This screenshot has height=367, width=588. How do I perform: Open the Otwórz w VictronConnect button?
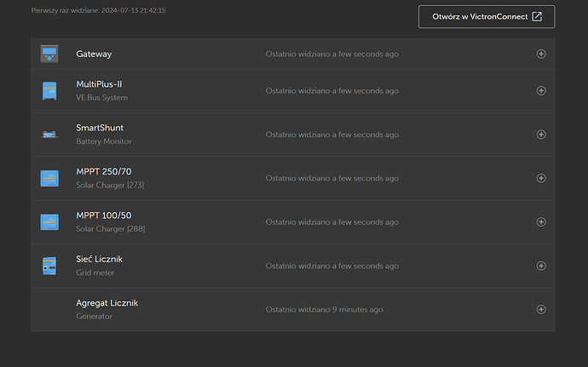pos(486,16)
